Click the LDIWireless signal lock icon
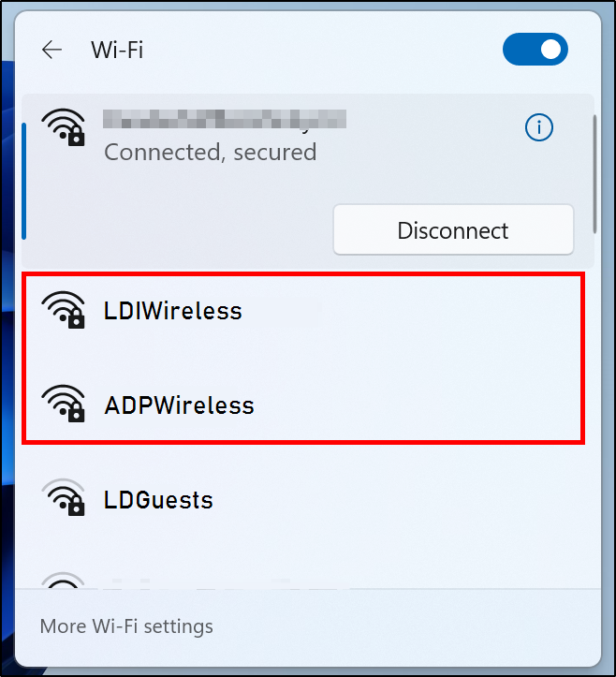The height and width of the screenshot is (677, 616). point(64,310)
